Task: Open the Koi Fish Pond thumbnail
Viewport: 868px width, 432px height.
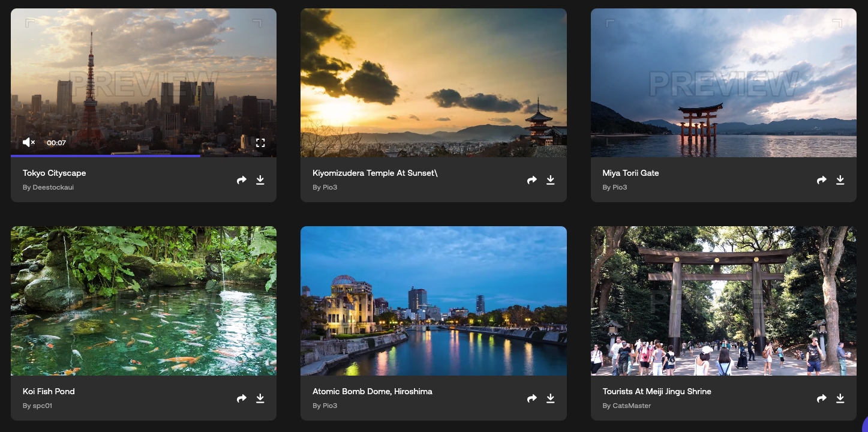Action: pyautogui.click(x=143, y=301)
